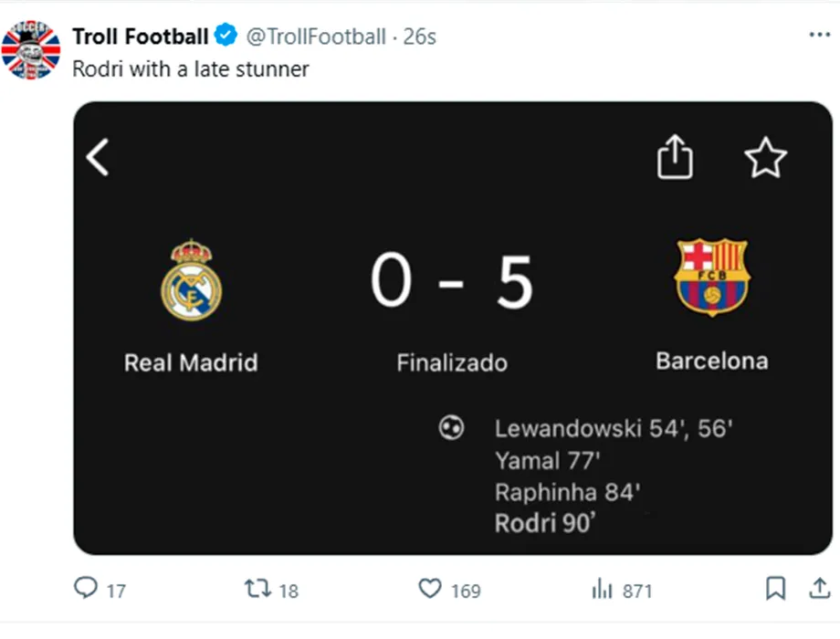Screen dimensions: 840x639
Task: Click the 26s tweet timestamp
Action: 420,37
